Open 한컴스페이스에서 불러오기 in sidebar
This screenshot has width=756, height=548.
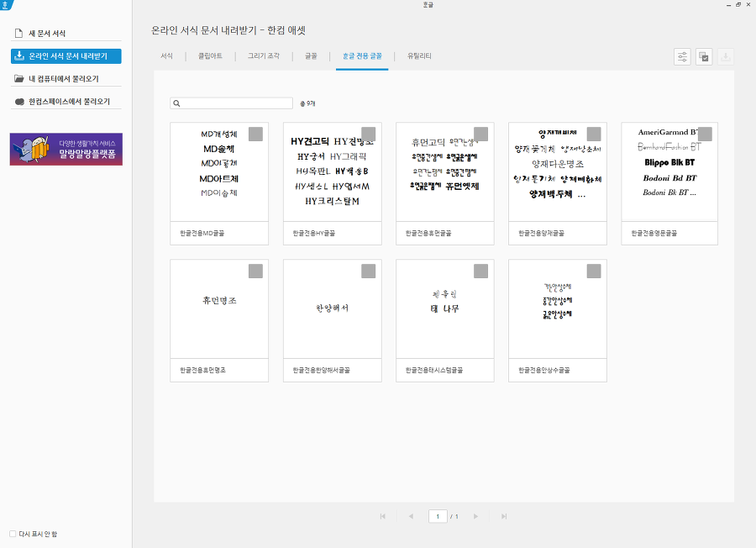pyautogui.click(x=66, y=102)
